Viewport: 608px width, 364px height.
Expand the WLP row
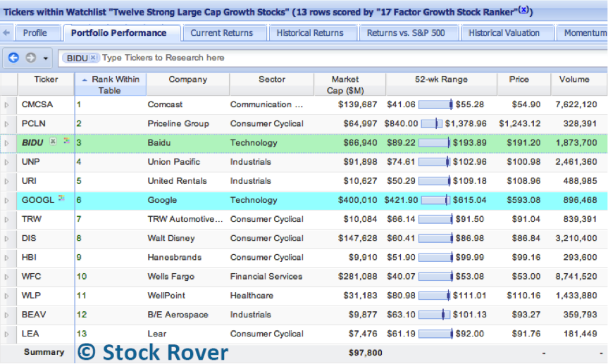[6, 296]
